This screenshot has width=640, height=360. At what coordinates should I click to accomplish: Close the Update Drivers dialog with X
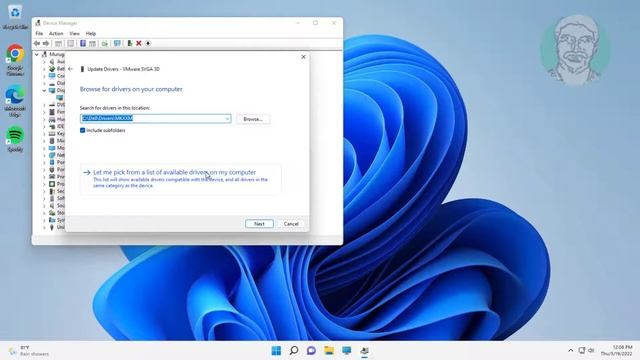point(303,57)
